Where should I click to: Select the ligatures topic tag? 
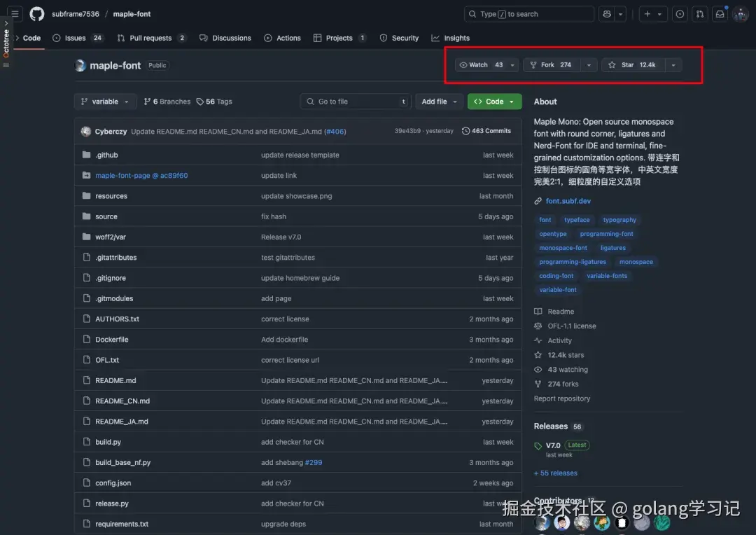(x=612, y=247)
